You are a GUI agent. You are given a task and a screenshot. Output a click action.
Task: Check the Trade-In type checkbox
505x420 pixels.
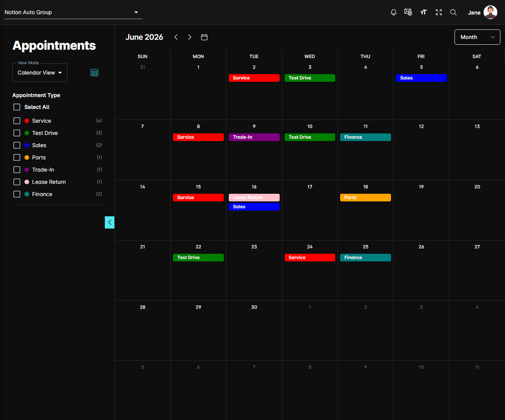[17, 170]
